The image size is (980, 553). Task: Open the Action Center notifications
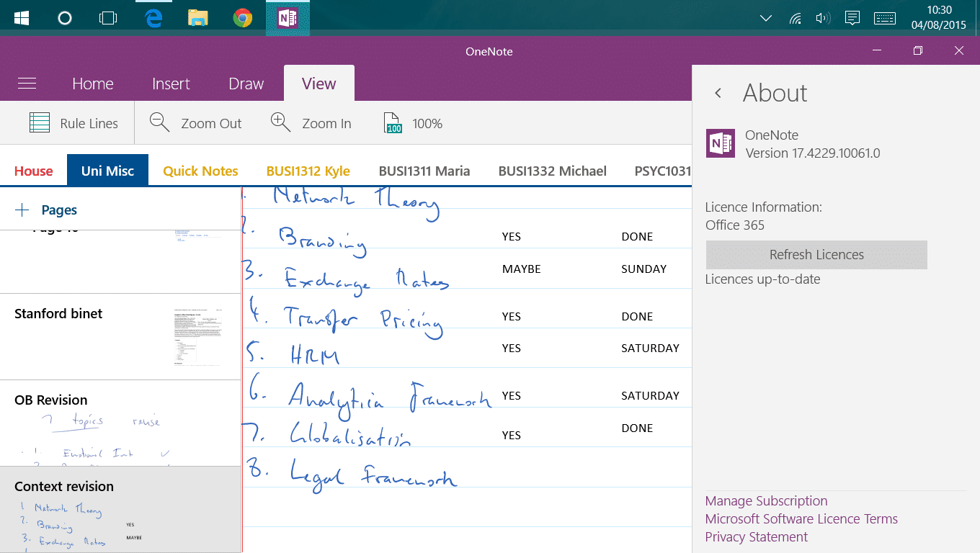pyautogui.click(x=852, y=18)
